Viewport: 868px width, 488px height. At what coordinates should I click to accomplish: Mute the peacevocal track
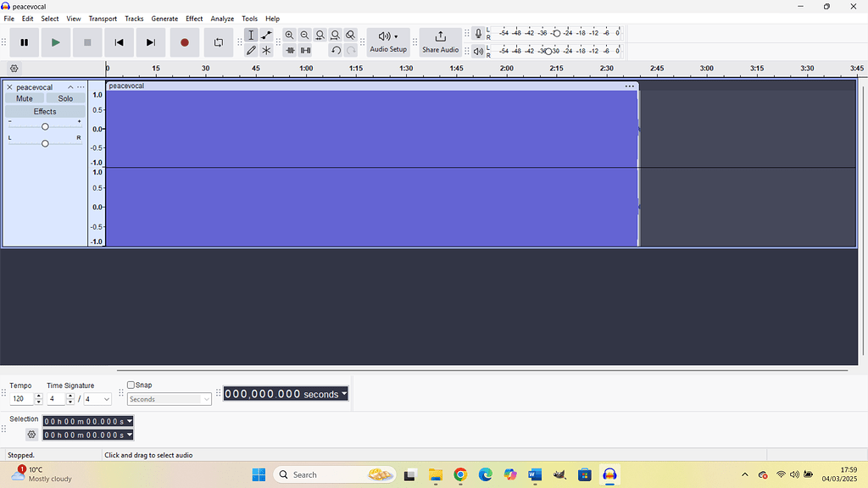coord(24,97)
